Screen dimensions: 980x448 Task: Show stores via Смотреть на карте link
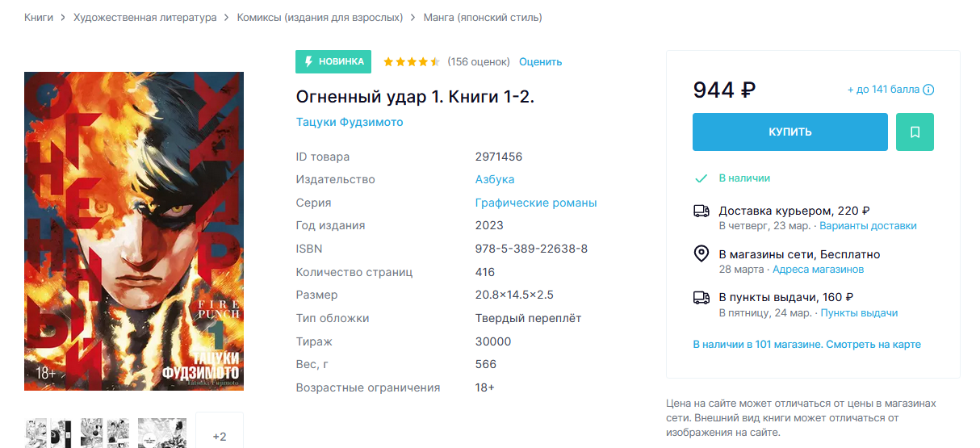point(873,344)
